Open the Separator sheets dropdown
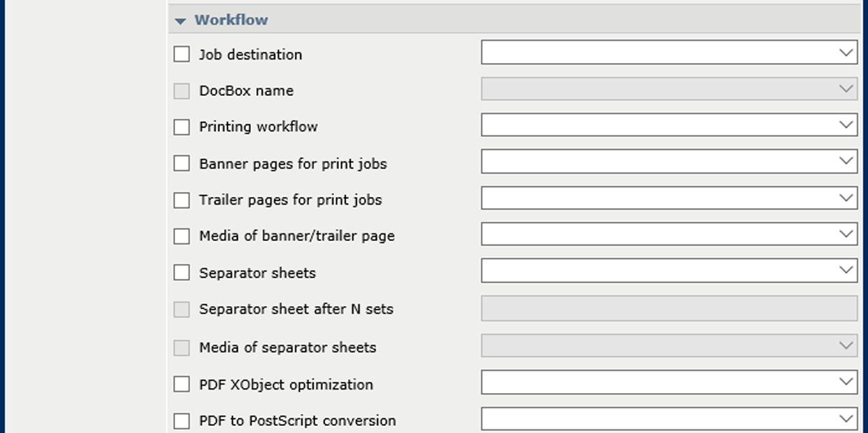The width and height of the screenshot is (868, 433). (668, 271)
